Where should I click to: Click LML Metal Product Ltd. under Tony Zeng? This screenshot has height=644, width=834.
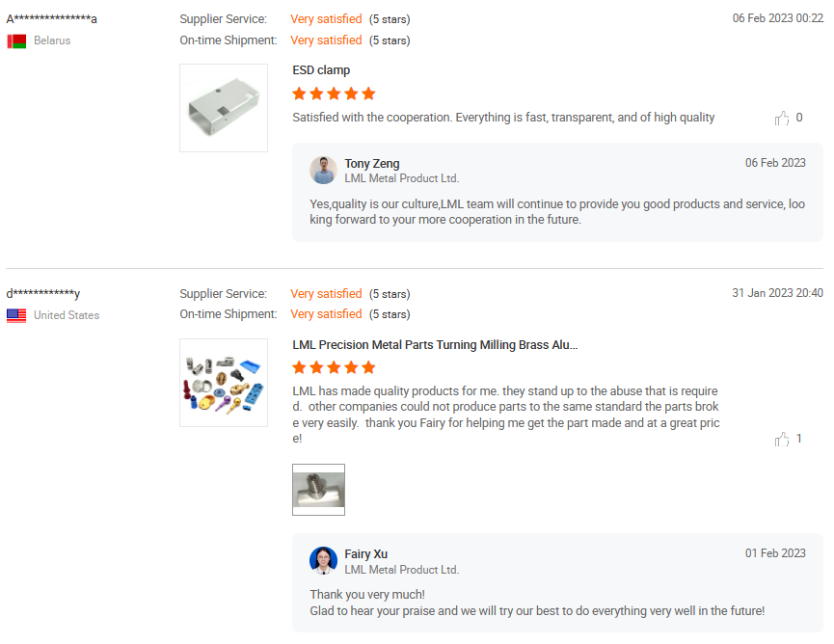401,178
